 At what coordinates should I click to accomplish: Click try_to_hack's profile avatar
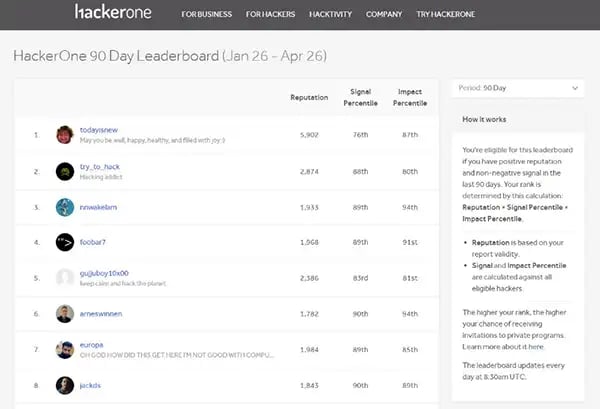[65, 171]
